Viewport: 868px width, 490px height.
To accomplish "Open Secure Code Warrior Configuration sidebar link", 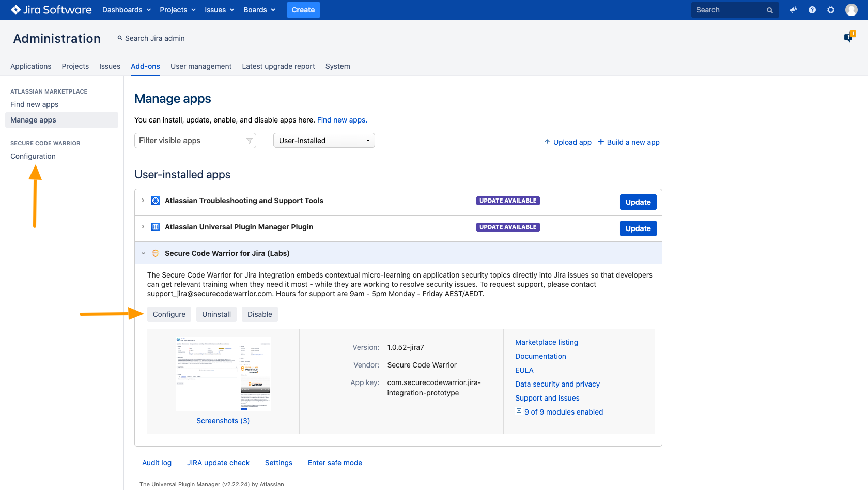I will point(33,156).
